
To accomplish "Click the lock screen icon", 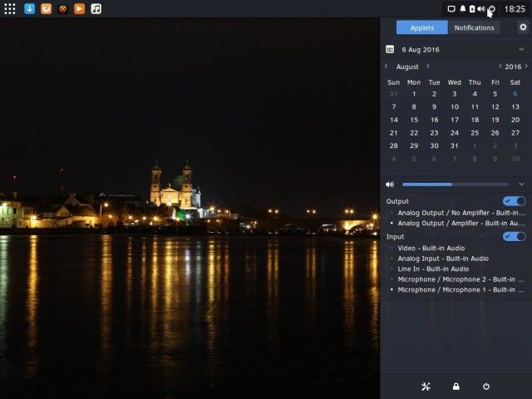I will click(x=456, y=387).
